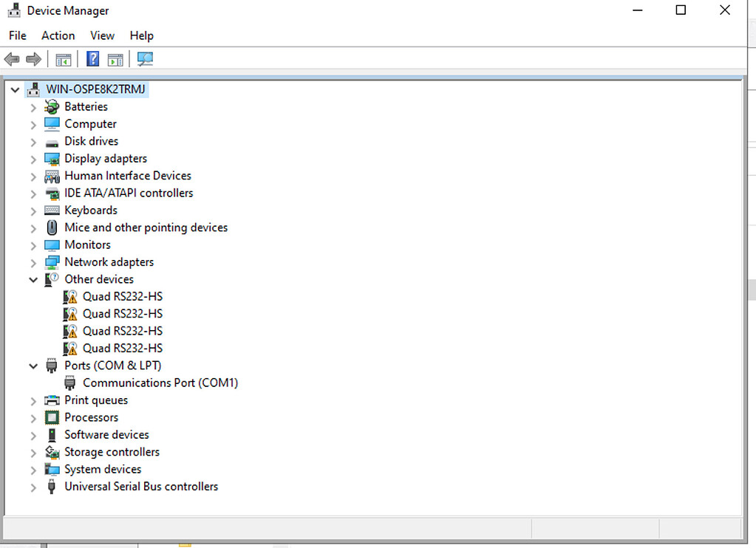Expand the Network adapters category
This screenshot has width=756, height=548.
[x=33, y=262]
